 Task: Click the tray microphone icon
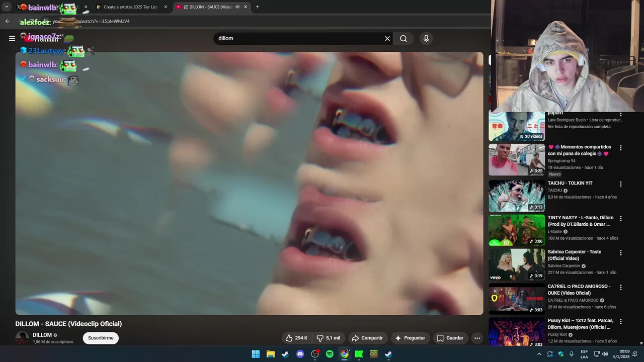[572, 354]
